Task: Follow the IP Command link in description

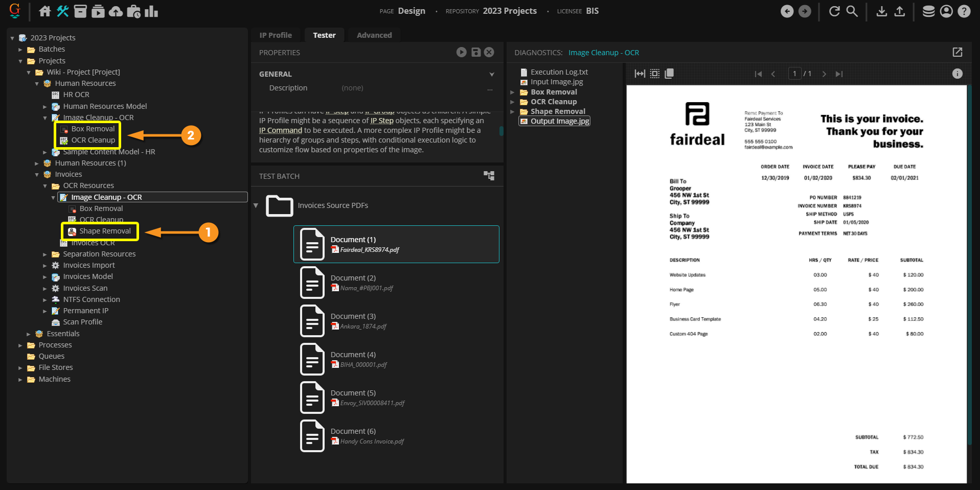Action: pyautogui.click(x=280, y=130)
